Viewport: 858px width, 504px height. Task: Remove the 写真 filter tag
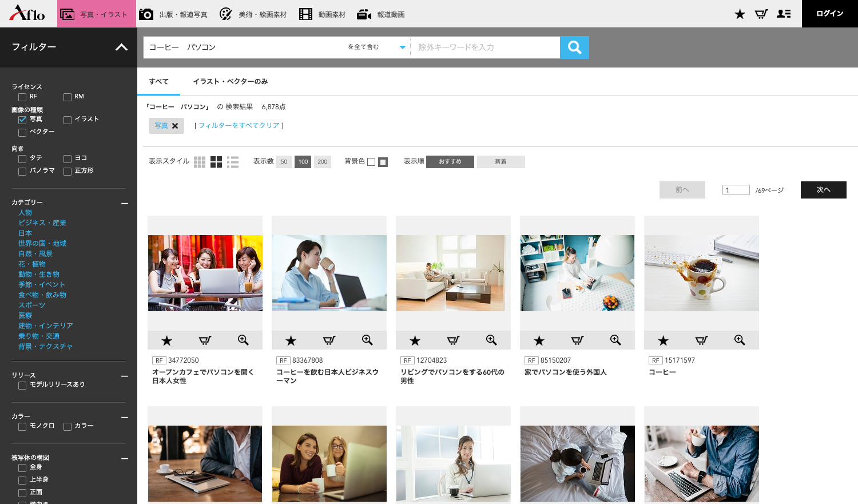175,126
